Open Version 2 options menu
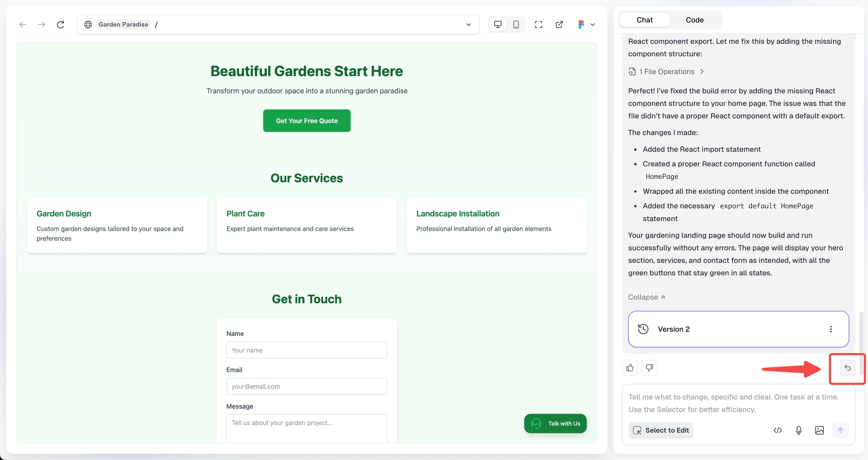The height and width of the screenshot is (460, 868). [831, 329]
